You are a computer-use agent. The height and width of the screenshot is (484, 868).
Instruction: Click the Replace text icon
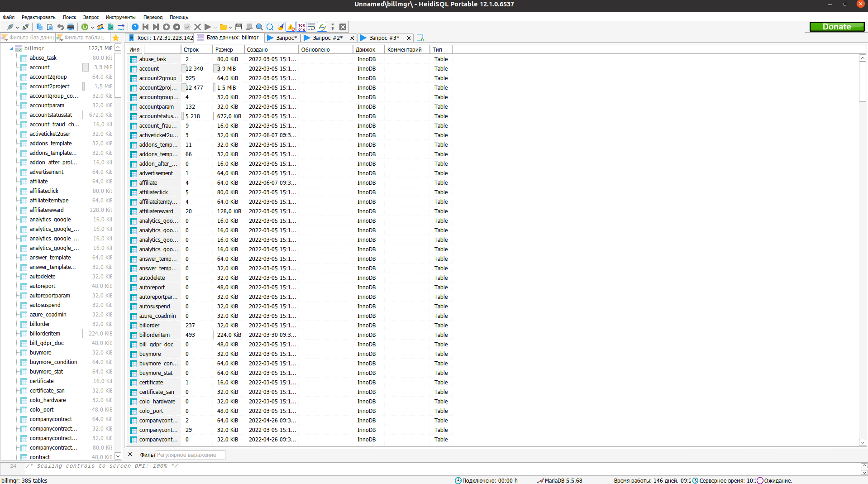(270, 27)
